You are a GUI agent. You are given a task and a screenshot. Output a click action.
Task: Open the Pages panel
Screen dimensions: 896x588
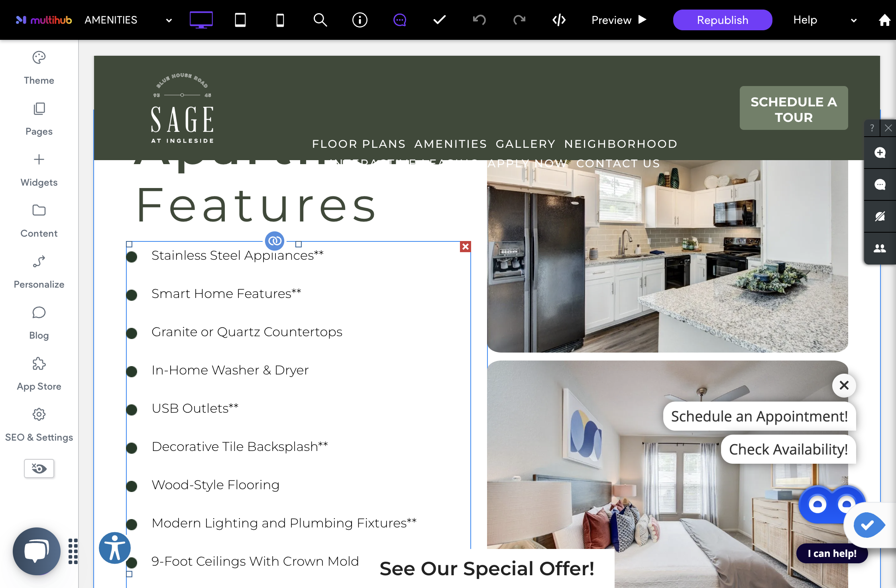[x=39, y=119]
